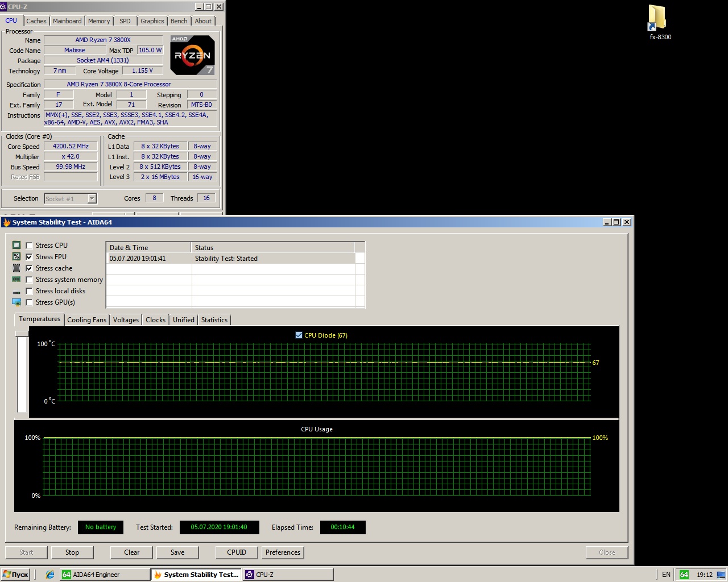728x582 pixels.
Task: Launch Internet Explorer from quick launch
Action: [x=50, y=575]
